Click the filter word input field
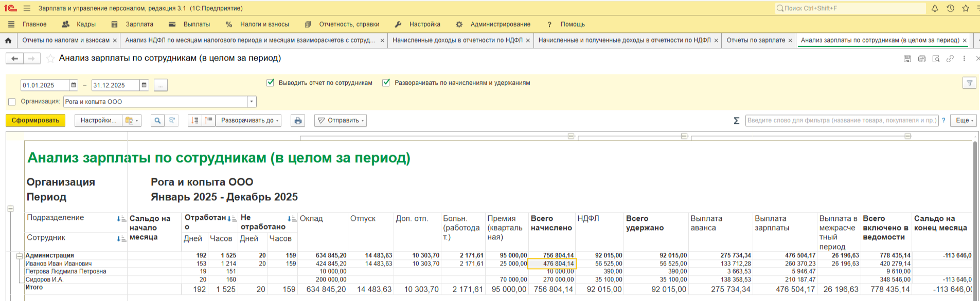 (842, 120)
